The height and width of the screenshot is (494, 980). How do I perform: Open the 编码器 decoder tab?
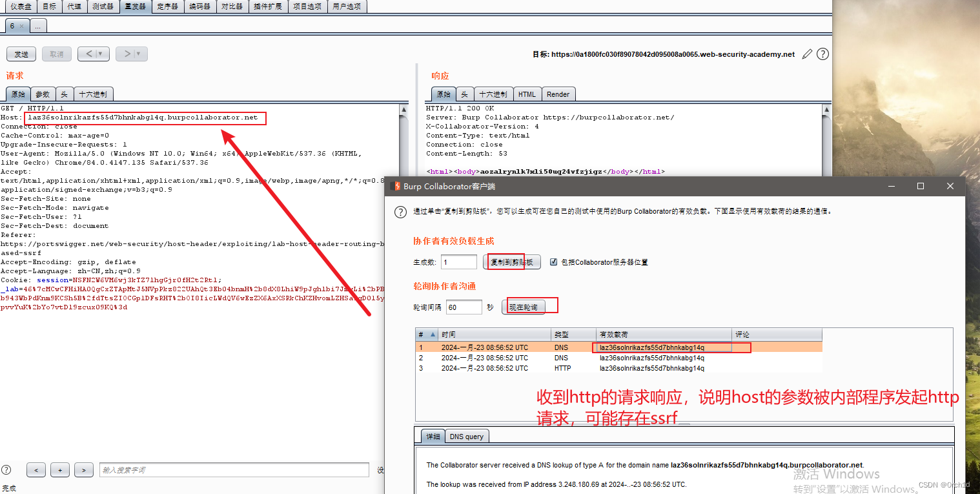click(x=199, y=6)
